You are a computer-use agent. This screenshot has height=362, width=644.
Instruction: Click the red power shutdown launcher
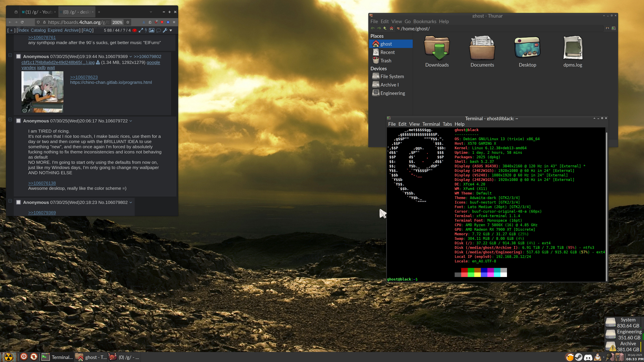(24, 357)
